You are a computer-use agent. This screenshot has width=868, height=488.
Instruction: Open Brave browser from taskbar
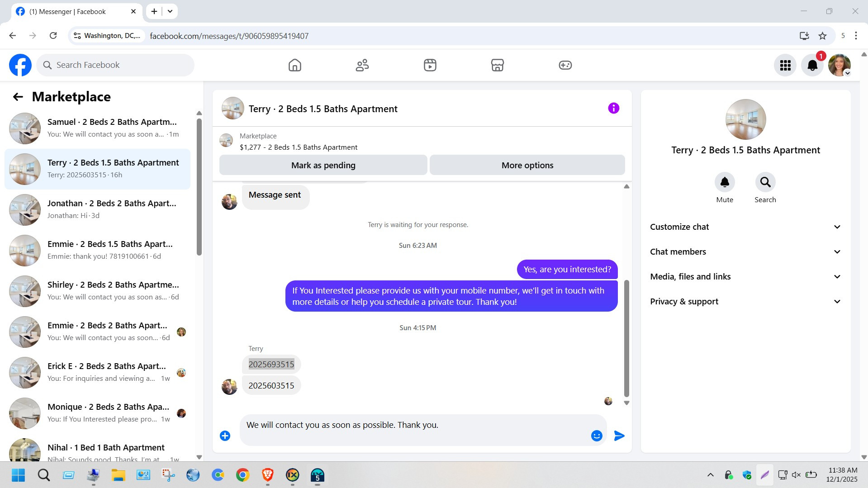click(268, 475)
